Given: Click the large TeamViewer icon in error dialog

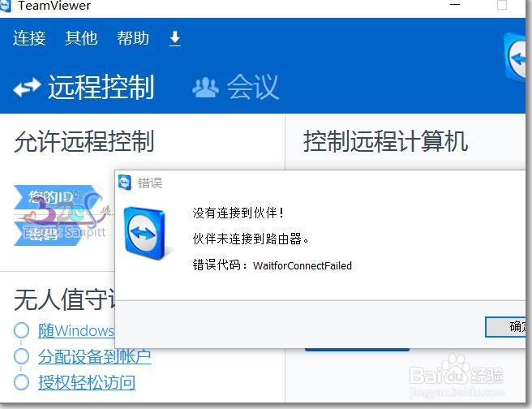Looking at the screenshot, I should coord(145,234).
